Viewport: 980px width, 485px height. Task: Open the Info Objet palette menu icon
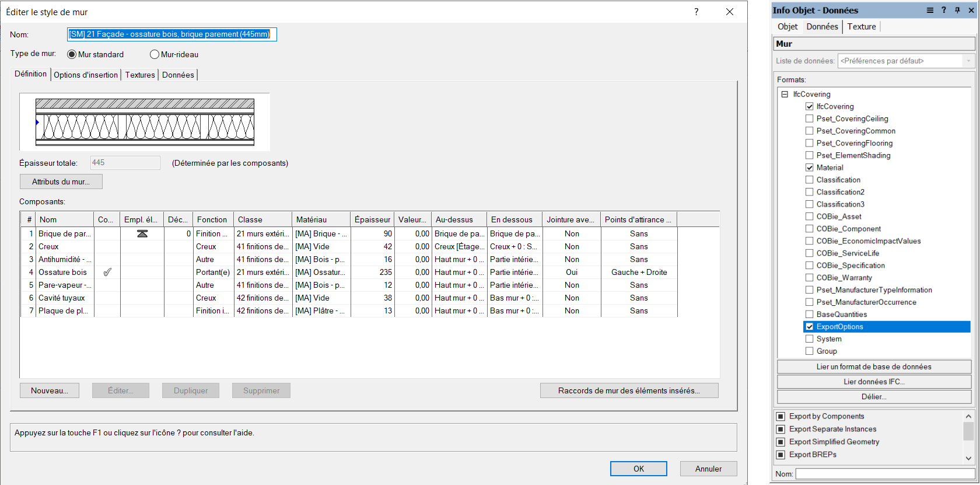coord(930,11)
